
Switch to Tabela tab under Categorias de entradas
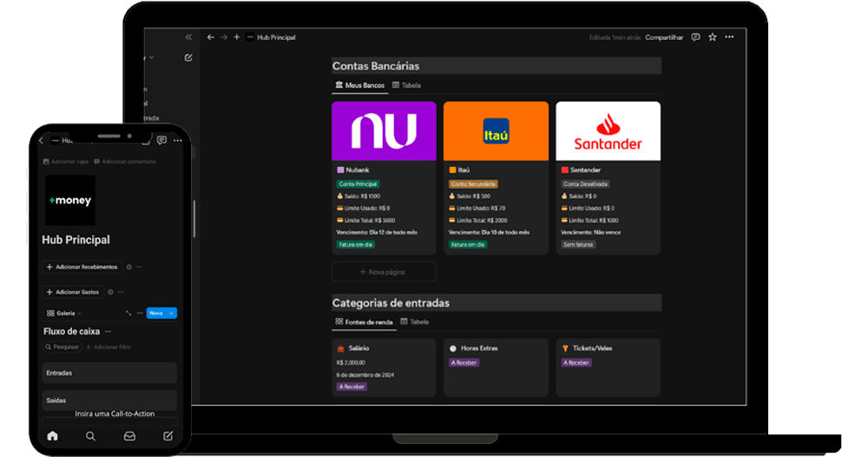pyautogui.click(x=415, y=321)
